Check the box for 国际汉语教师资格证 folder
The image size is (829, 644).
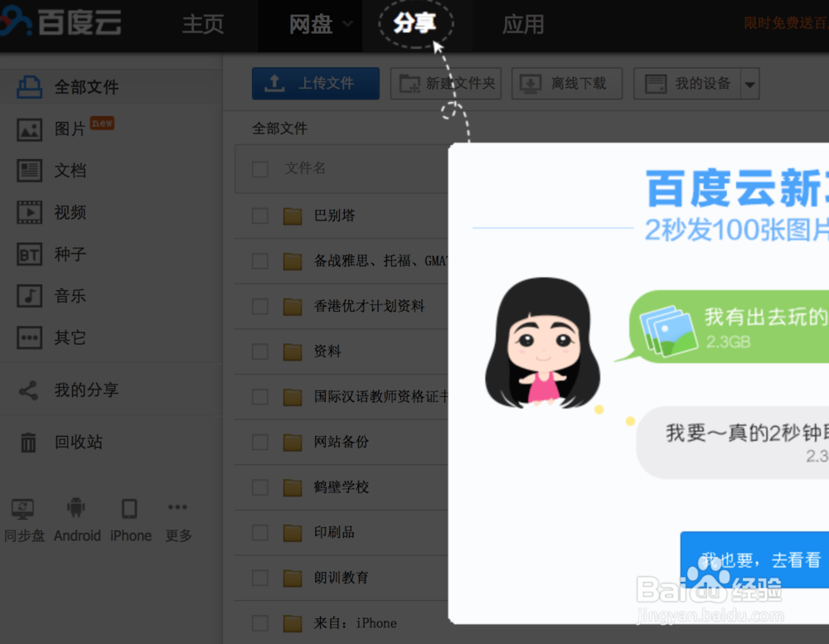[260, 397]
